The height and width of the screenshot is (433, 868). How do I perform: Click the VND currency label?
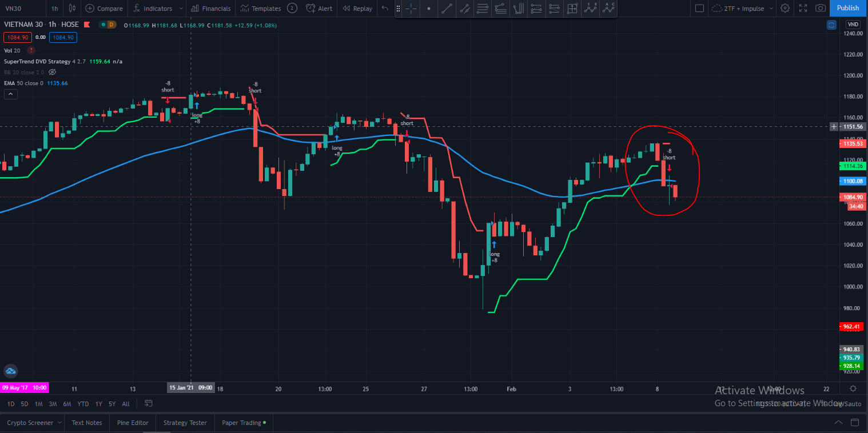[853, 25]
